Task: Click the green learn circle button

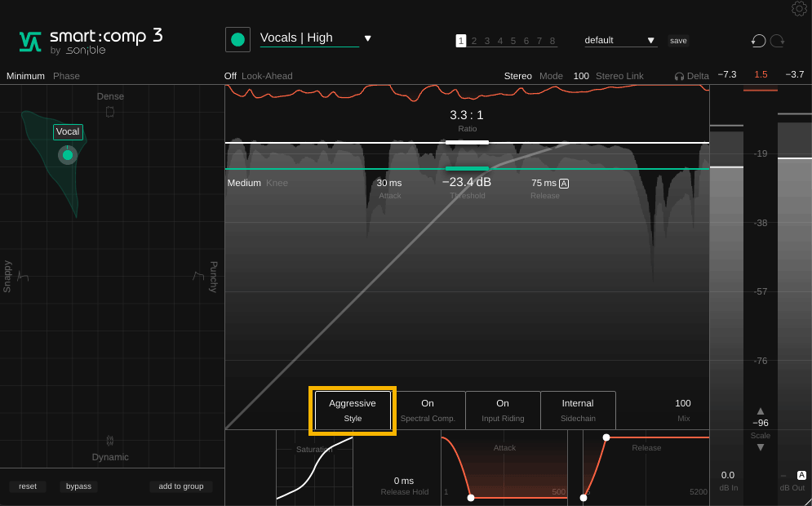Action: click(237, 39)
